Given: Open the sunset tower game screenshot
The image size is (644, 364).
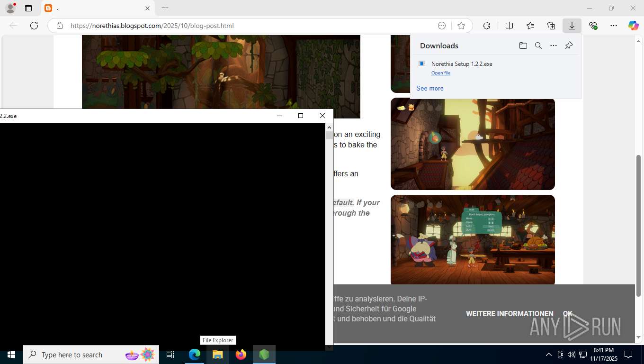Looking at the screenshot, I should coord(473,144).
